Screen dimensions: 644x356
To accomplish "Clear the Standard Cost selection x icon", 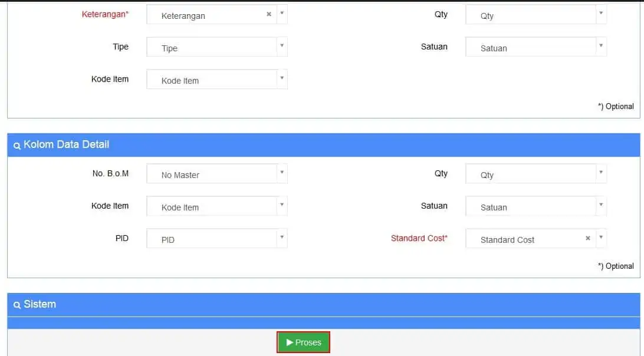I will 588,238.
